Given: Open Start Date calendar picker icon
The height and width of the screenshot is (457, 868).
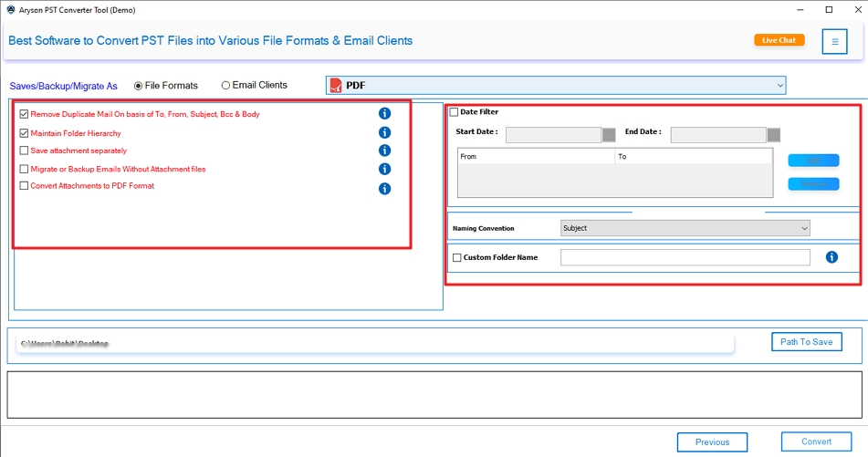Looking at the screenshot, I should tap(609, 135).
